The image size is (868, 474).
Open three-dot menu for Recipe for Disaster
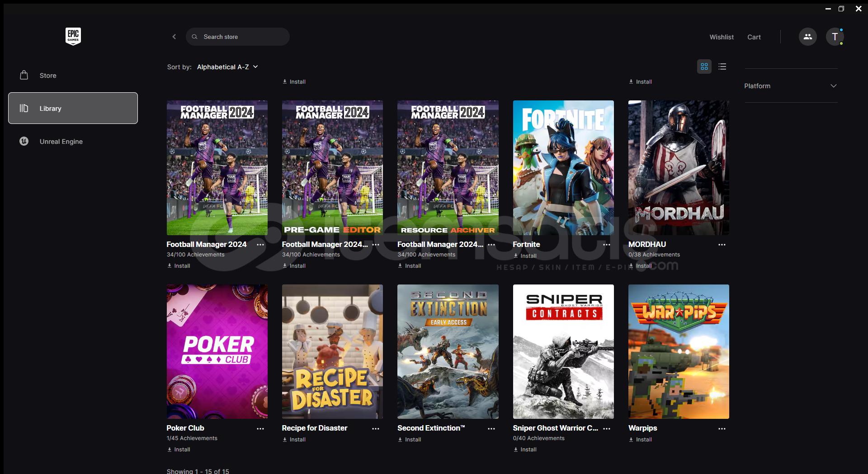376,428
